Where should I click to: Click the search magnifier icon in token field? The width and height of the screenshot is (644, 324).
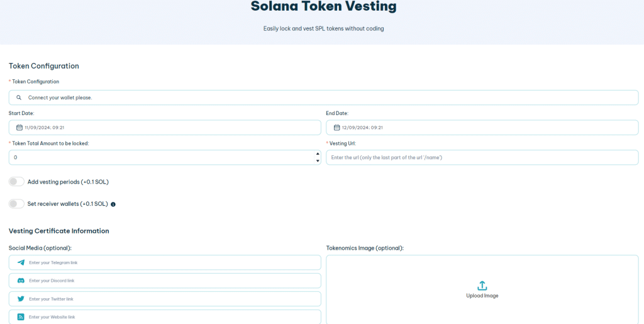19,98
